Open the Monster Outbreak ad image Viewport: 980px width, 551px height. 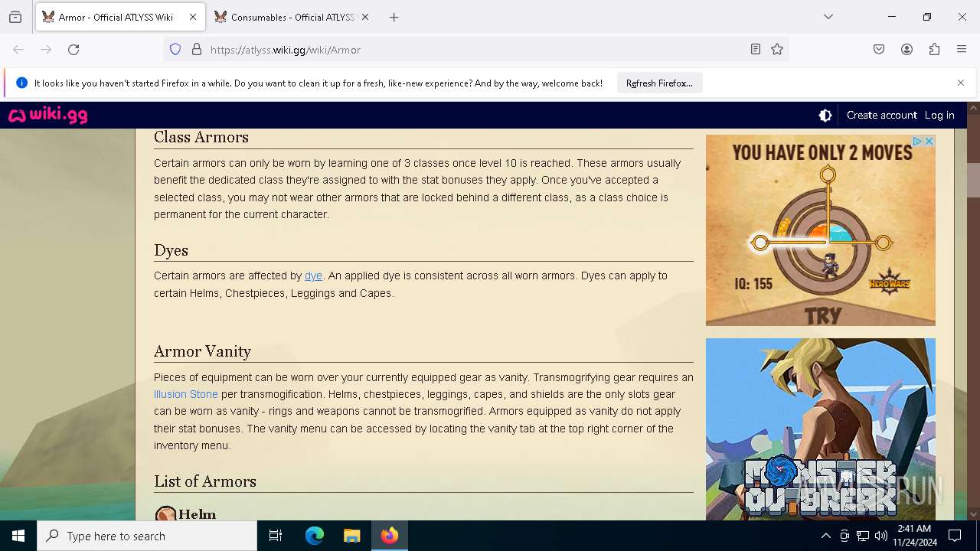[x=821, y=429]
